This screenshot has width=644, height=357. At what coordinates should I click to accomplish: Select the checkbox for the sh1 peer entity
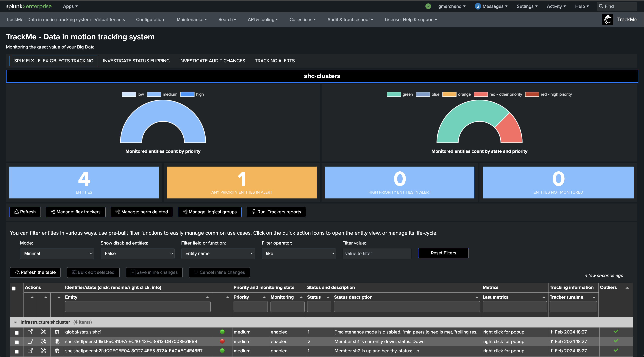16,342
